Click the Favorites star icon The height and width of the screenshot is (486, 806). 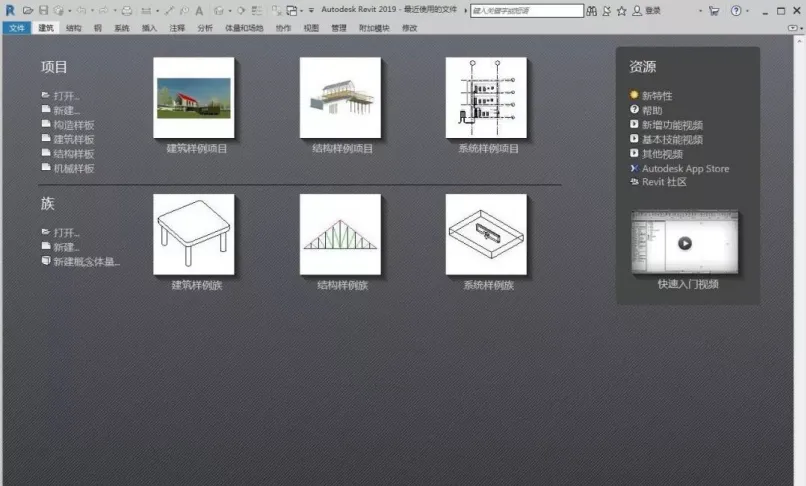(x=621, y=11)
